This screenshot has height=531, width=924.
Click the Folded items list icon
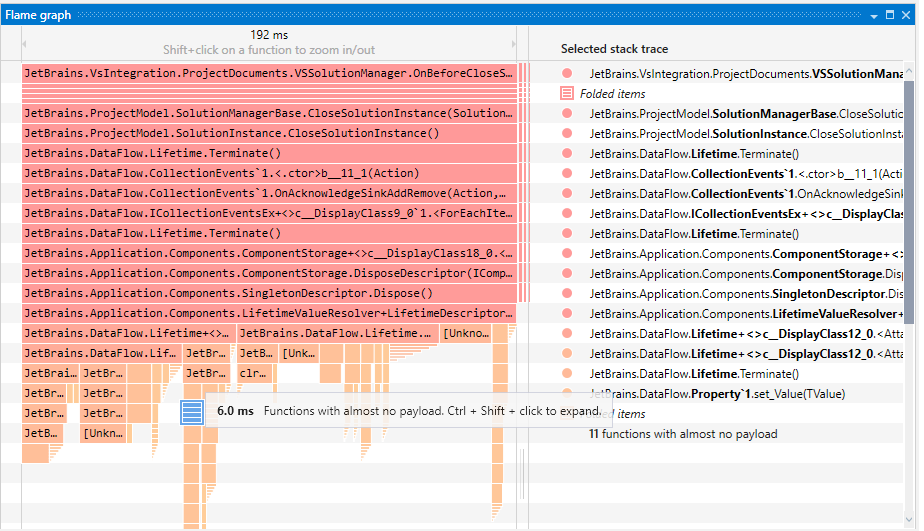[x=567, y=93]
